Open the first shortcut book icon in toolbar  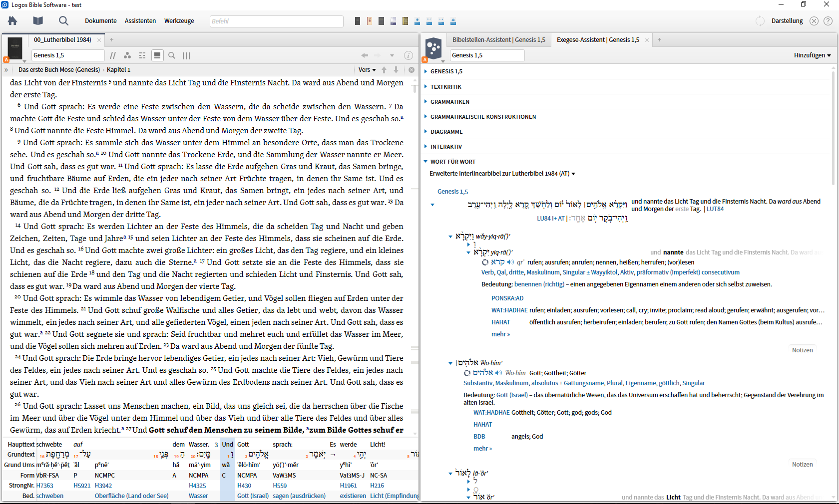pos(358,21)
